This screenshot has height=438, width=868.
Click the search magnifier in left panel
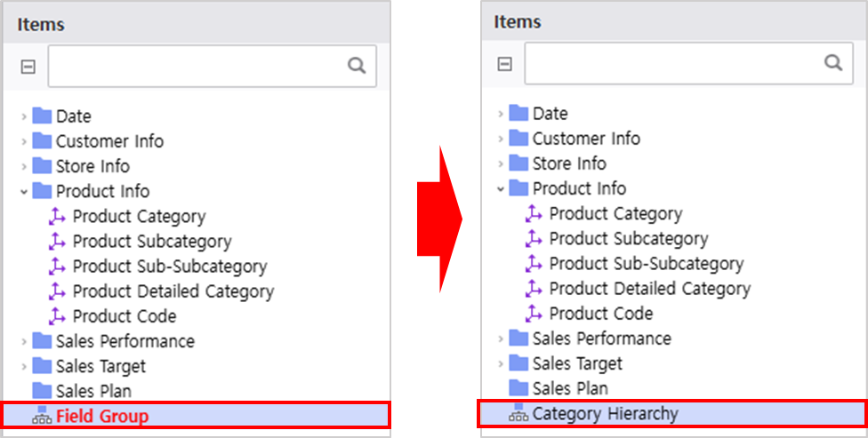click(x=357, y=66)
